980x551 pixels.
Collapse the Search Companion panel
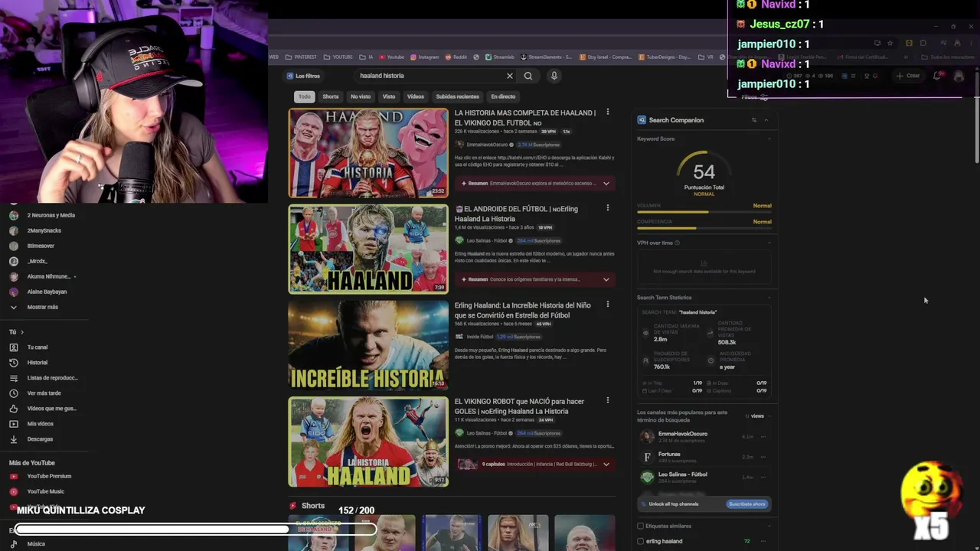click(x=766, y=120)
